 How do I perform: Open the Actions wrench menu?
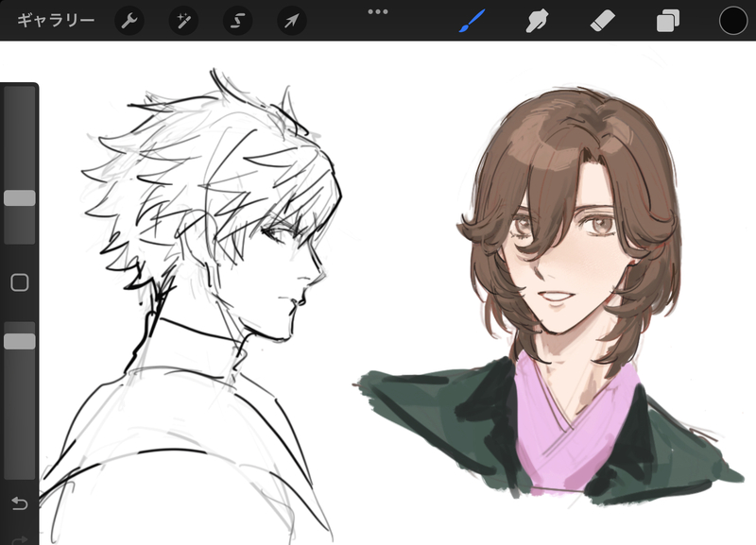pyautogui.click(x=129, y=21)
